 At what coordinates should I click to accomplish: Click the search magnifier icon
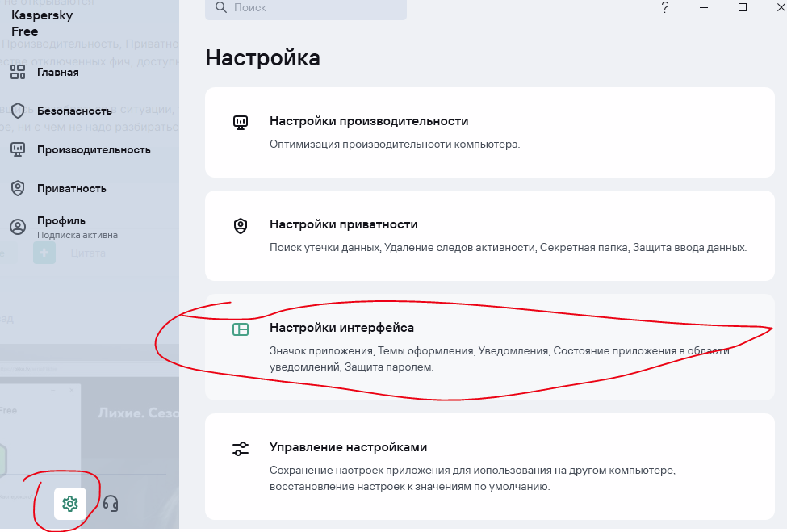(221, 7)
